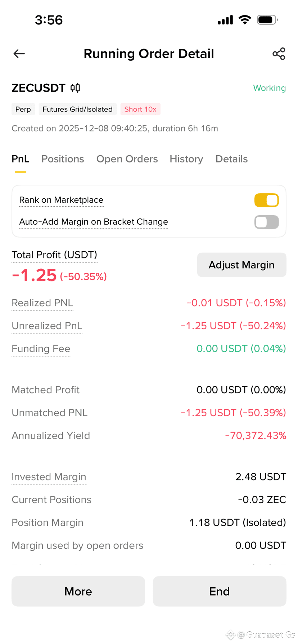Check the battery status icon
Screen dimensions: 298x644
pos(267,20)
